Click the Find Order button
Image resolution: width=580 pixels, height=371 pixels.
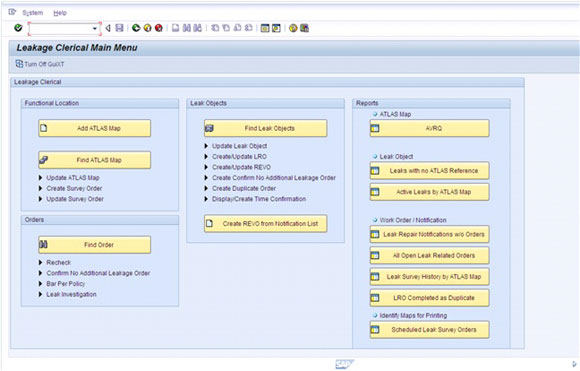coord(95,245)
